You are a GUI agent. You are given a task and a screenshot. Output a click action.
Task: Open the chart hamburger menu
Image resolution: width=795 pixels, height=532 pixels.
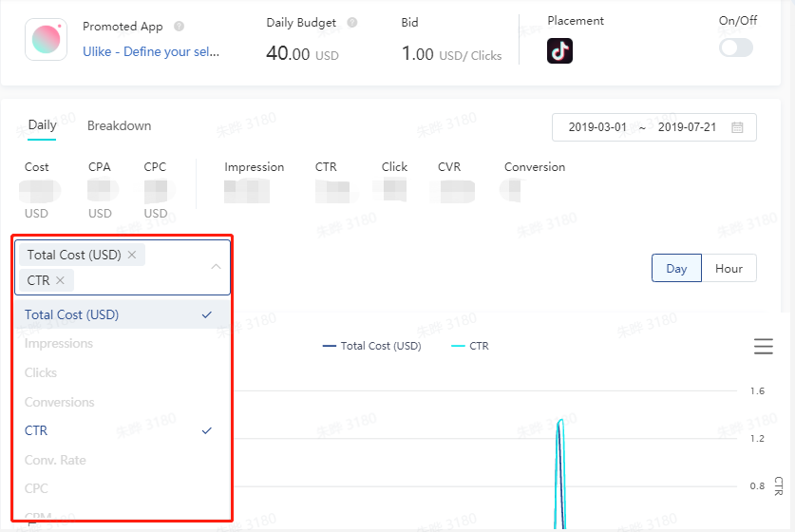763,347
